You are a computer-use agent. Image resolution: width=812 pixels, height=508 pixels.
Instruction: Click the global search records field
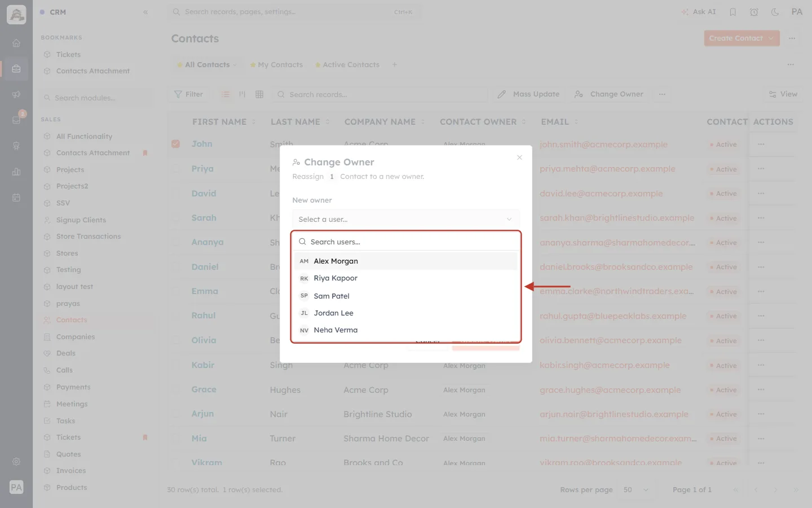pos(293,12)
